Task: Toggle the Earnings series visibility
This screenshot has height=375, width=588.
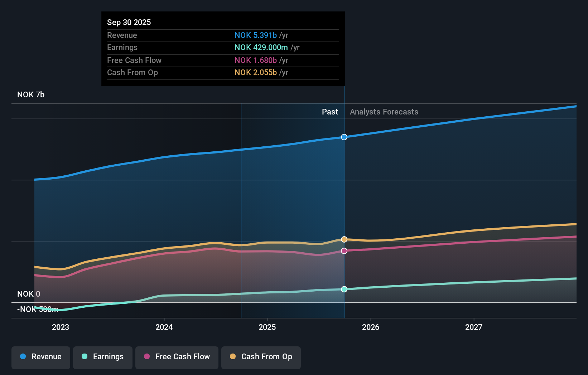Action: point(102,357)
